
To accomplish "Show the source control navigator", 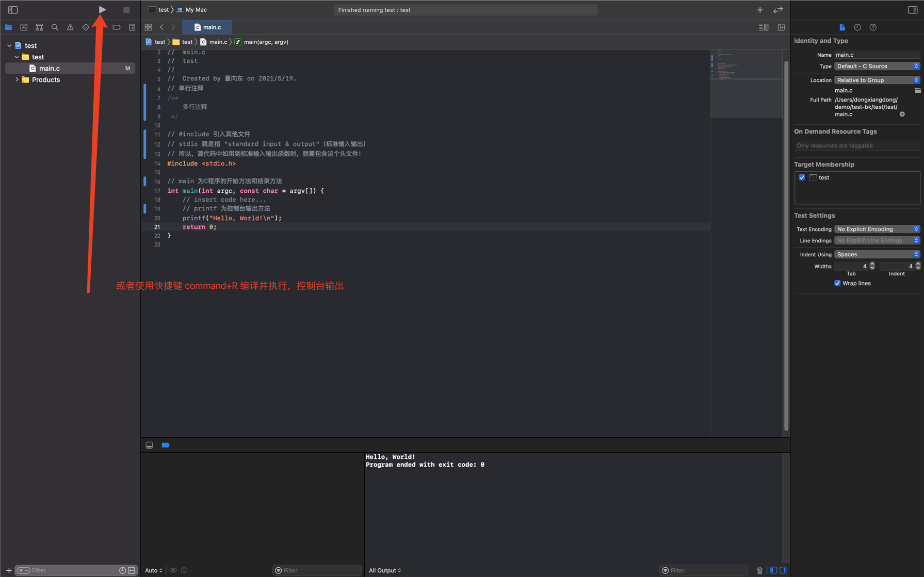I will (x=24, y=27).
